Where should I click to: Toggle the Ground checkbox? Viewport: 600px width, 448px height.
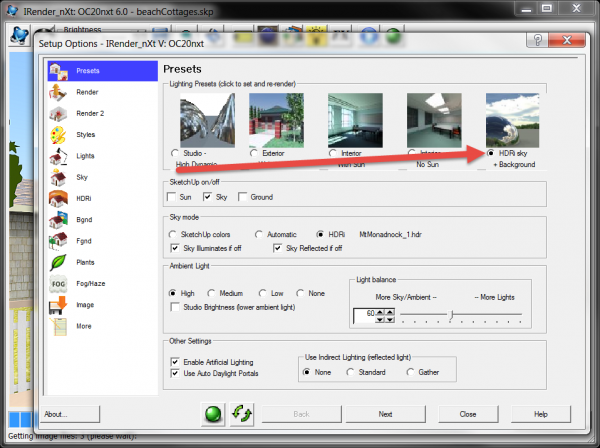[x=242, y=197]
